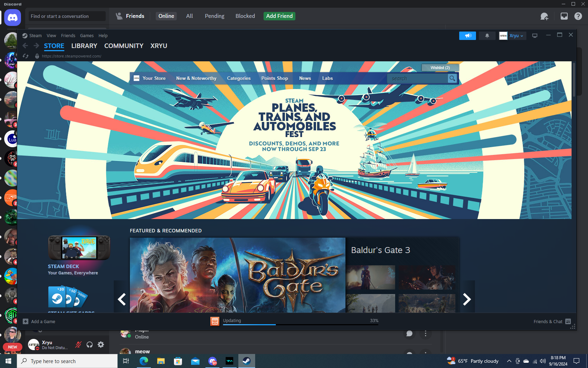
Task: Open Windows notification center icon
Action: point(576,361)
